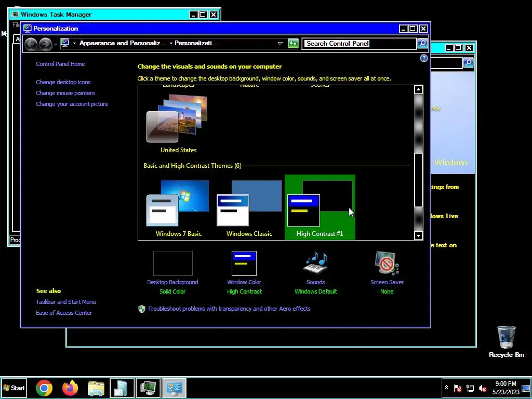Click the Basic and High Contrast Themes heading

click(192, 166)
